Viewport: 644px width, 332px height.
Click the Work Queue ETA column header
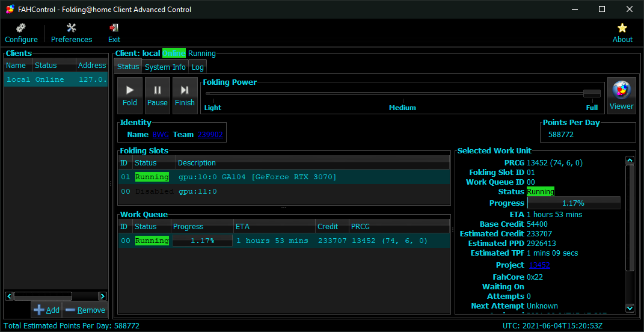pyautogui.click(x=274, y=226)
